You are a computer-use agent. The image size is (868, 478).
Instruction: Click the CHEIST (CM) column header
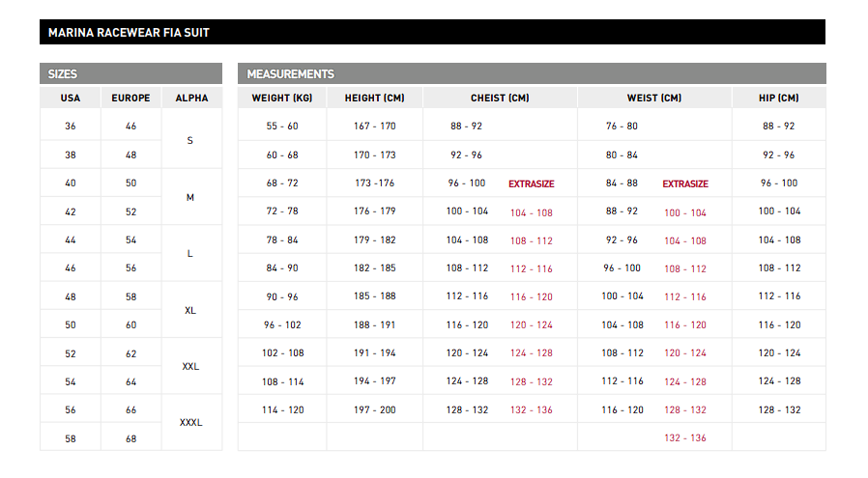(x=500, y=98)
